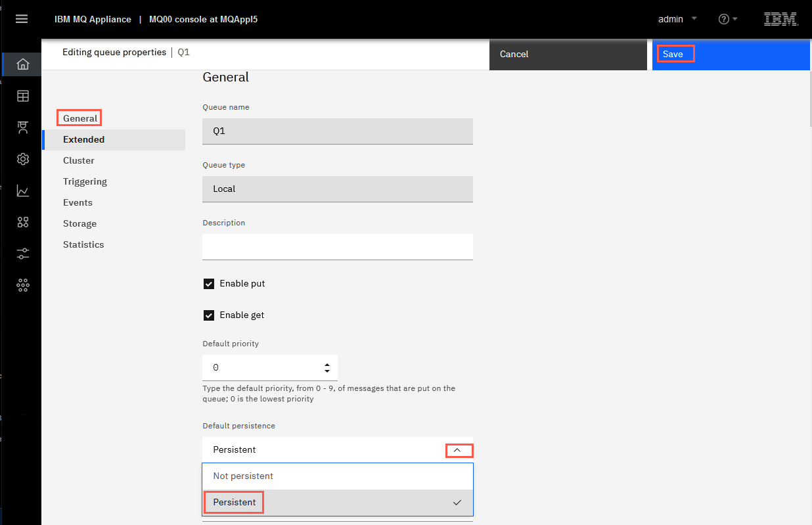Screen dimensions: 812x525
Task: Click the IBM logo
Action: click(x=781, y=19)
